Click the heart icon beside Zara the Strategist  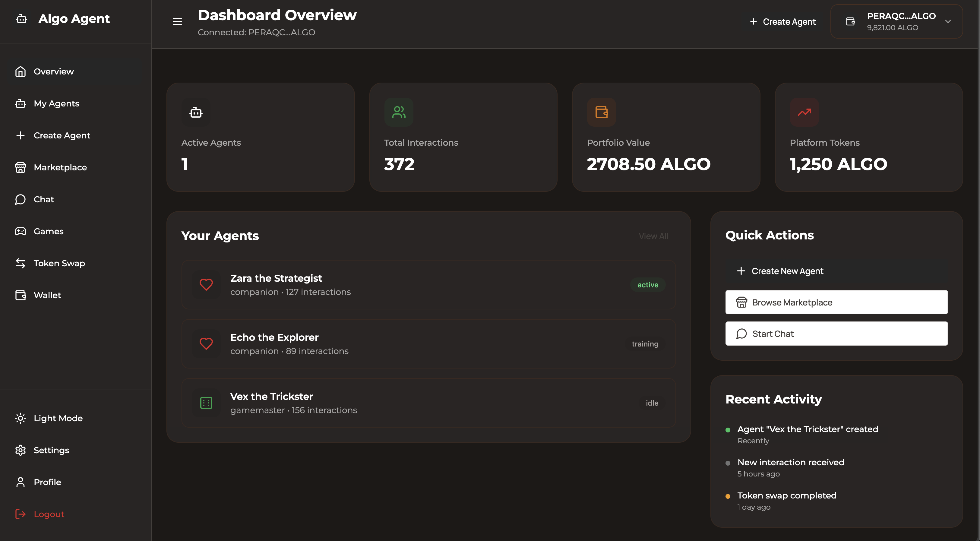click(x=206, y=284)
